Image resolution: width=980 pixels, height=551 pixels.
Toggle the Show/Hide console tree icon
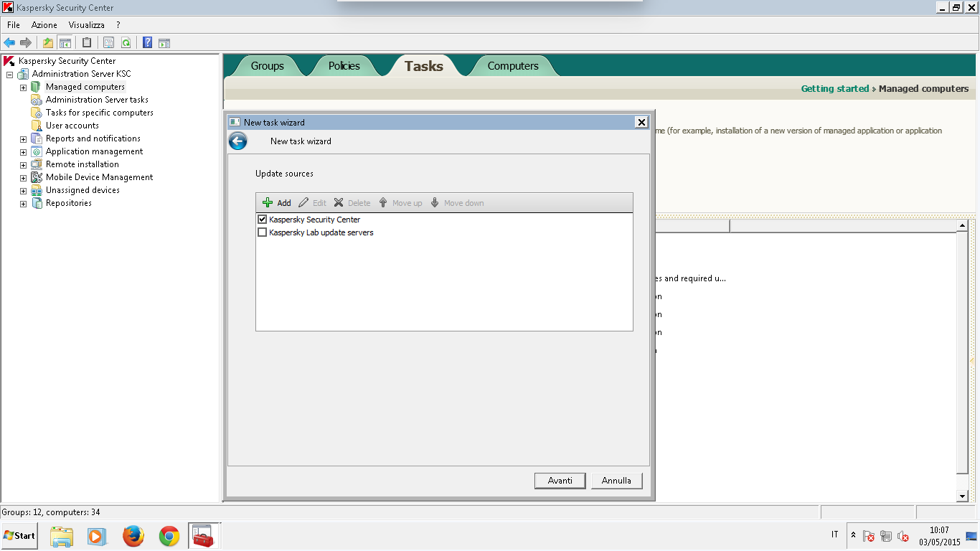(x=65, y=42)
